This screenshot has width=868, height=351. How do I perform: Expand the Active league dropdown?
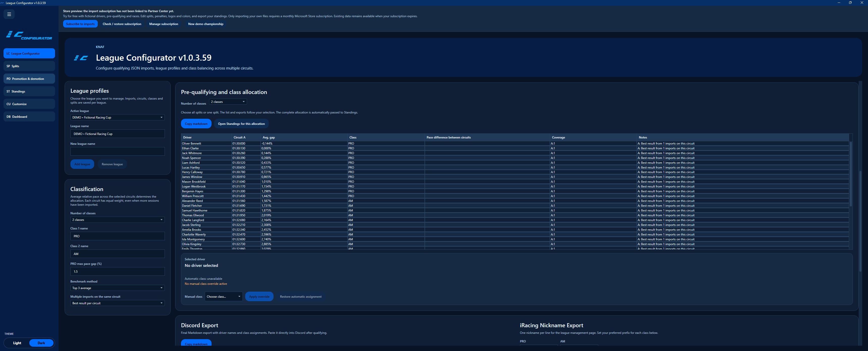tap(117, 118)
